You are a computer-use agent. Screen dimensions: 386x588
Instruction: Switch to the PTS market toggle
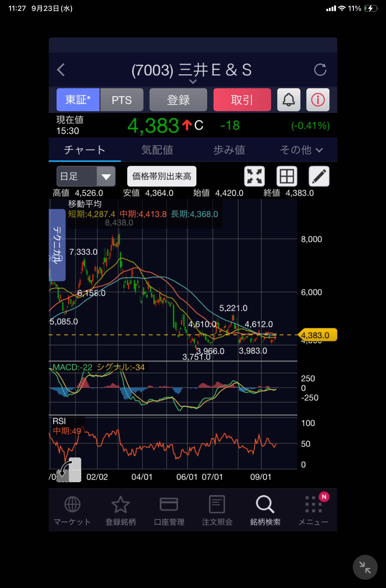[x=122, y=100]
